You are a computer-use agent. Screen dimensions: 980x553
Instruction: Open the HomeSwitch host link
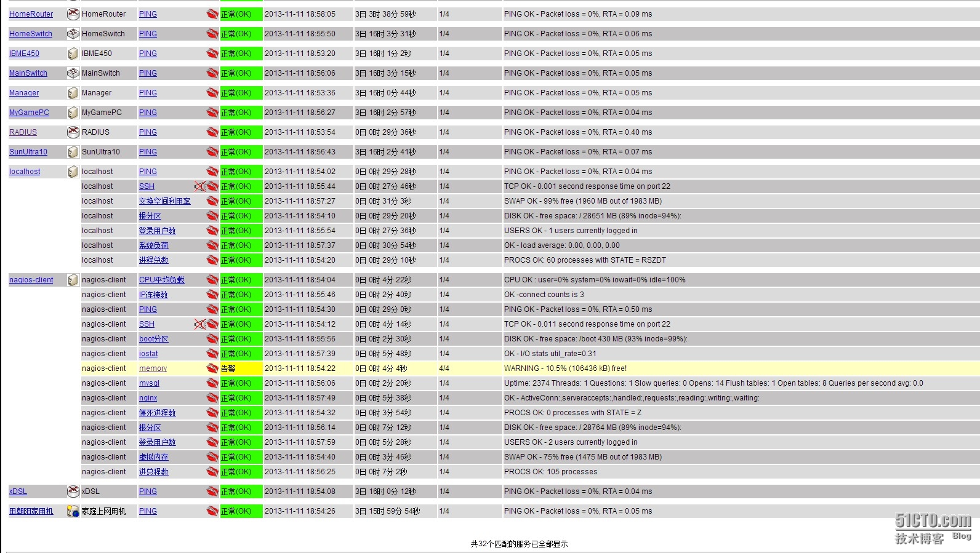pos(31,34)
